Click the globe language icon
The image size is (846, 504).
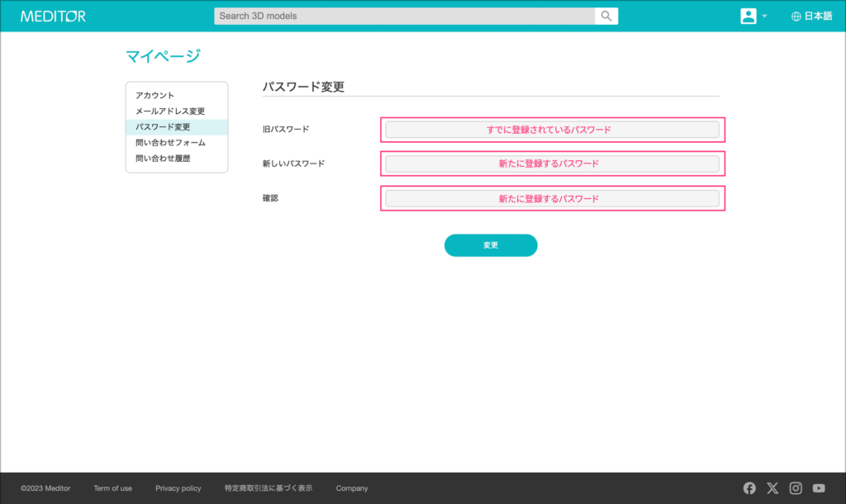pos(796,16)
